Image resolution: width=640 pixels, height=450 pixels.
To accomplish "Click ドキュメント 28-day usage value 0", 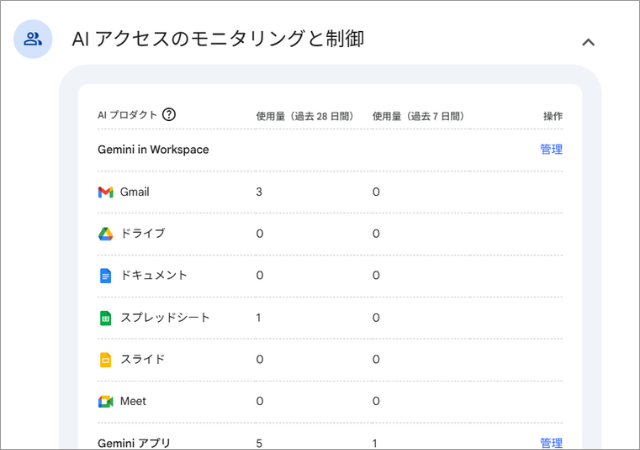I will [260, 275].
